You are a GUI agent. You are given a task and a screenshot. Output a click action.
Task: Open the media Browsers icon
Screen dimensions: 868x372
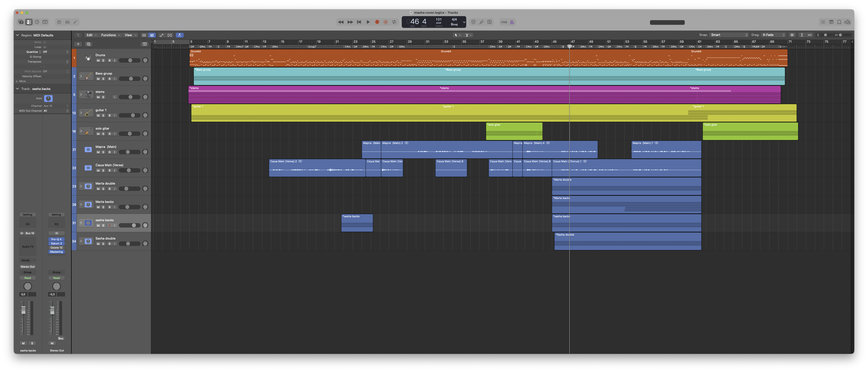point(847,22)
